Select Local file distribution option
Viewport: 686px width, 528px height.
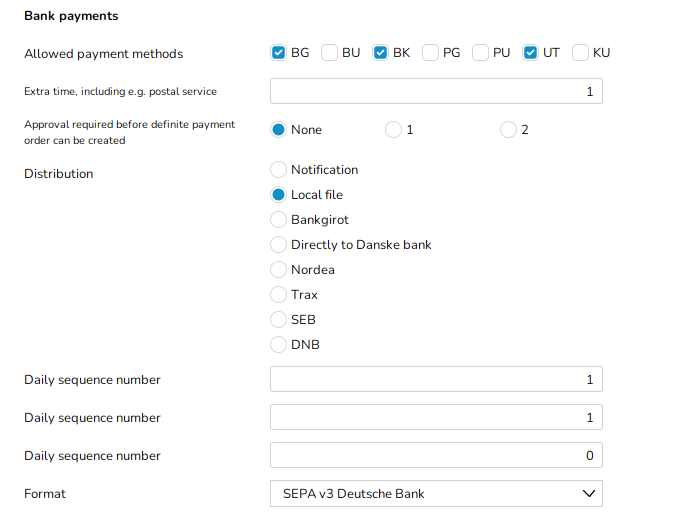279,195
